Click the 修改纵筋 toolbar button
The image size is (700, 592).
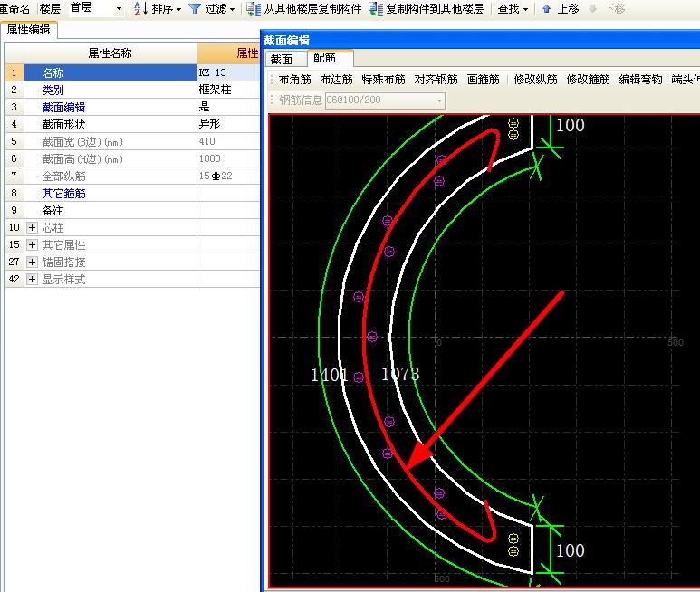(x=536, y=80)
